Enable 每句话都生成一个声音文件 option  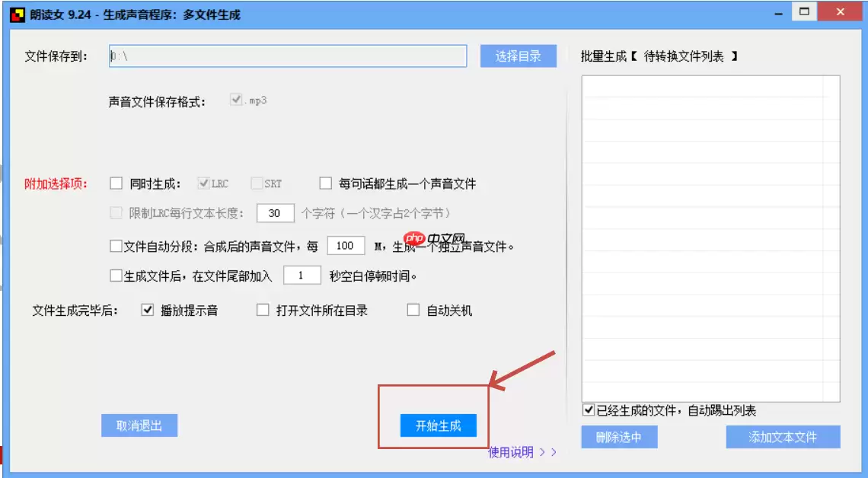[x=324, y=183]
